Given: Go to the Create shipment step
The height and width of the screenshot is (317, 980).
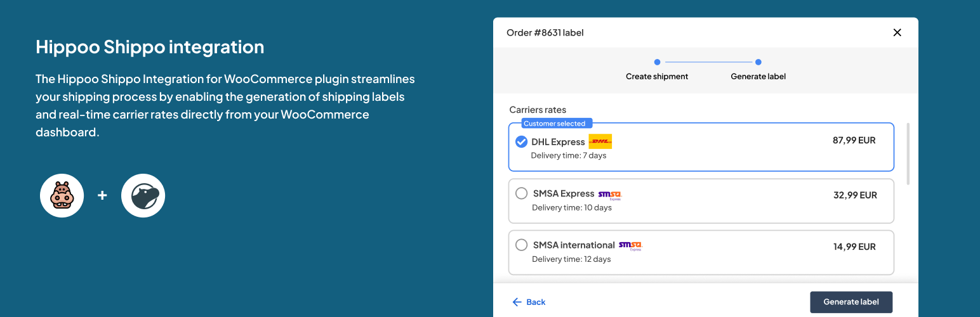Looking at the screenshot, I should tap(657, 62).
